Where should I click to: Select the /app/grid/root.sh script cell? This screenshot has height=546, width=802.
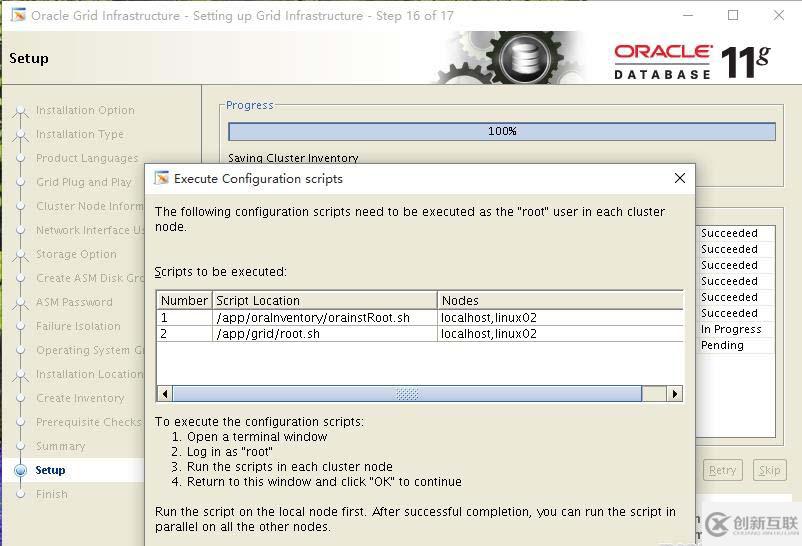[x=324, y=334]
